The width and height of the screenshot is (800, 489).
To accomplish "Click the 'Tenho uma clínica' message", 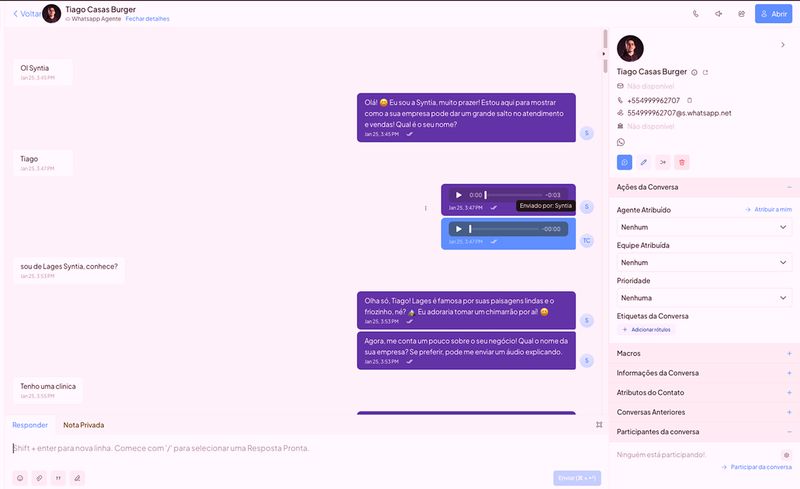I will click(48, 390).
